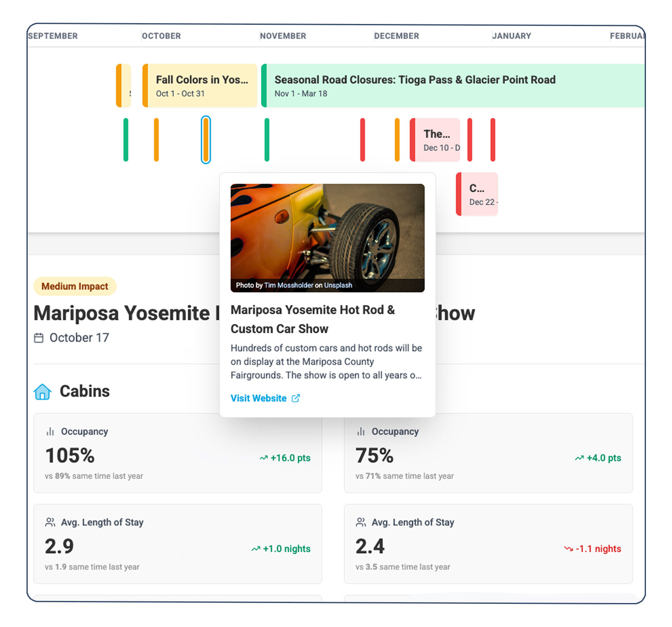The image size is (672, 627).
Task: Open the Visit Website link
Action: point(258,398)
